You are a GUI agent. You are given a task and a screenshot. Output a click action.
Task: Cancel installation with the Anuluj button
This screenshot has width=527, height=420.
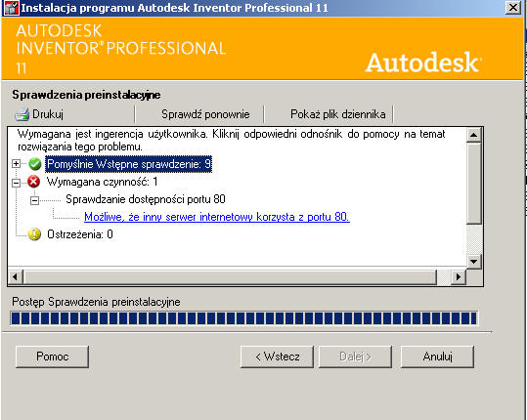437,357
